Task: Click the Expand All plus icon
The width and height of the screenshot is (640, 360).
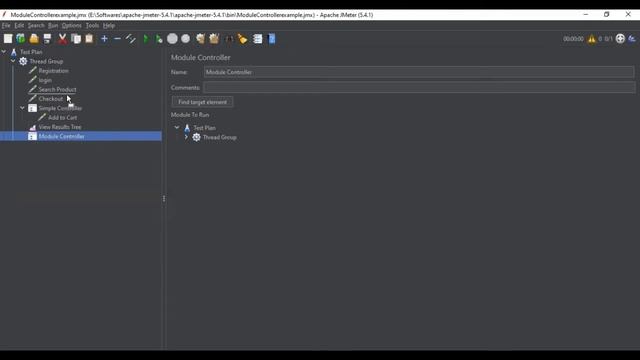Action: pyautogui.click(x=104, y=39)
